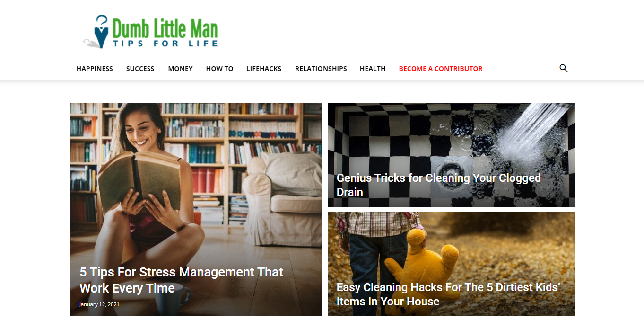This screenshot has height=329, width=644.
Task: Visit the Lifehacks section
Action: point(264,69)
